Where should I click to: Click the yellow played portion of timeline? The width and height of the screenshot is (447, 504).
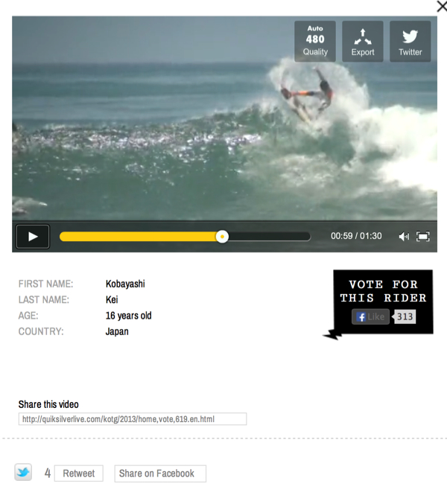(139, 237)
